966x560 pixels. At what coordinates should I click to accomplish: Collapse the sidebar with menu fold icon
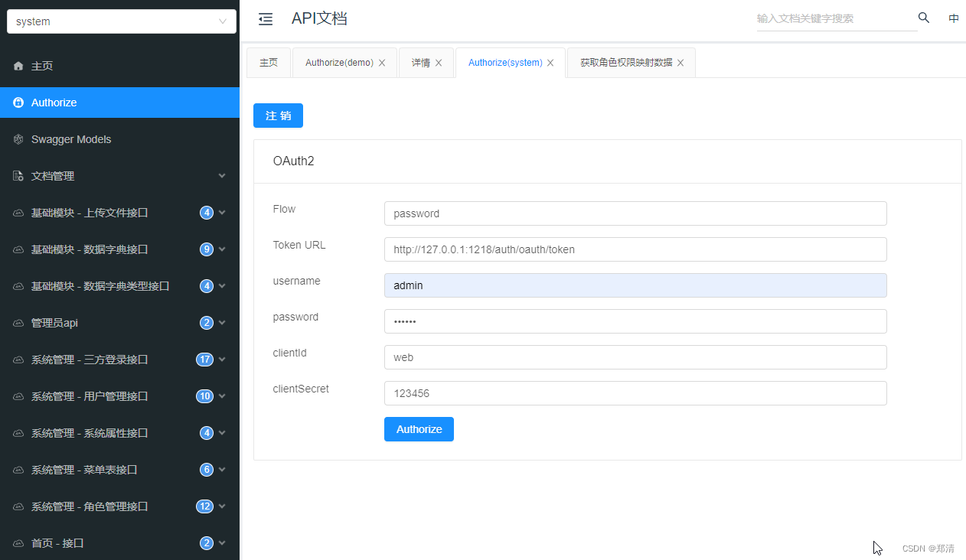266,19
